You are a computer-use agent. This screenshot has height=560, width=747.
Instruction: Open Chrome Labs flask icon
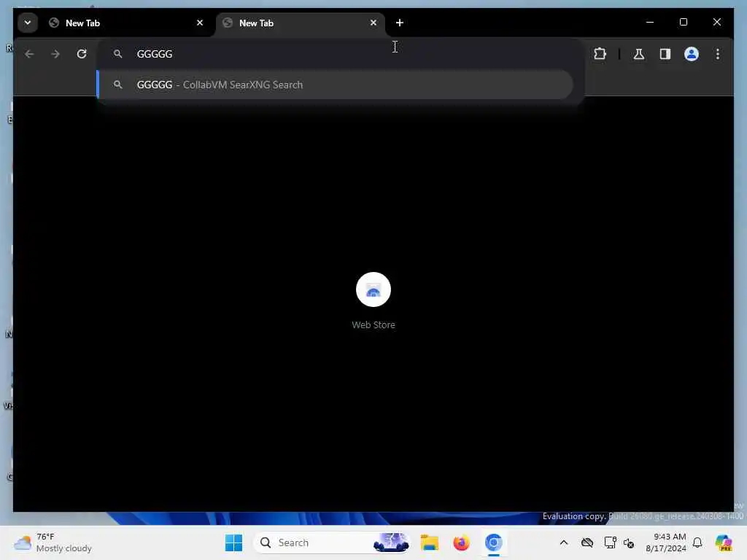point(639,54)
